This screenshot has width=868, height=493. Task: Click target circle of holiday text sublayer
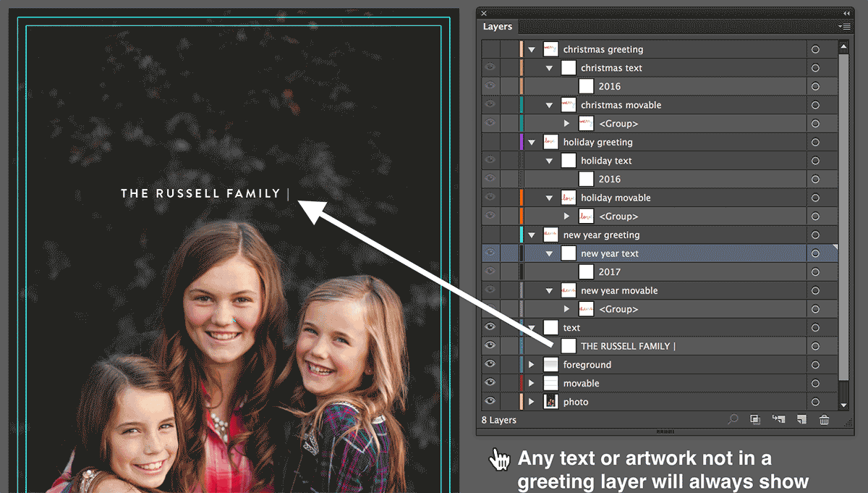point(815,161)
